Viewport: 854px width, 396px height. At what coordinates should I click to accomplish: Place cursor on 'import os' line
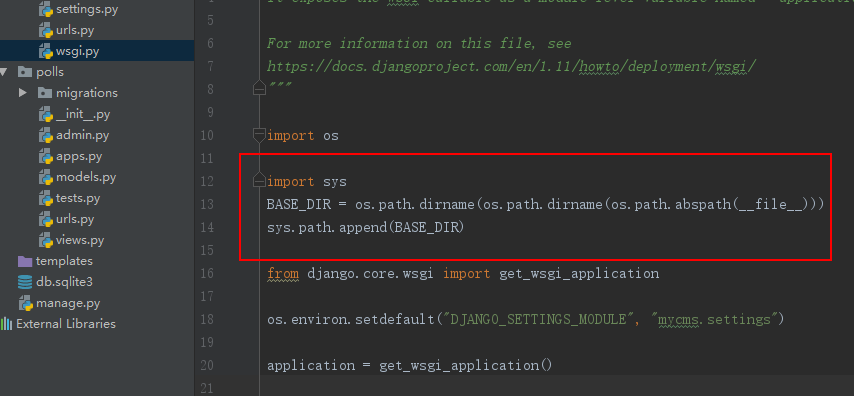point(303,135)
